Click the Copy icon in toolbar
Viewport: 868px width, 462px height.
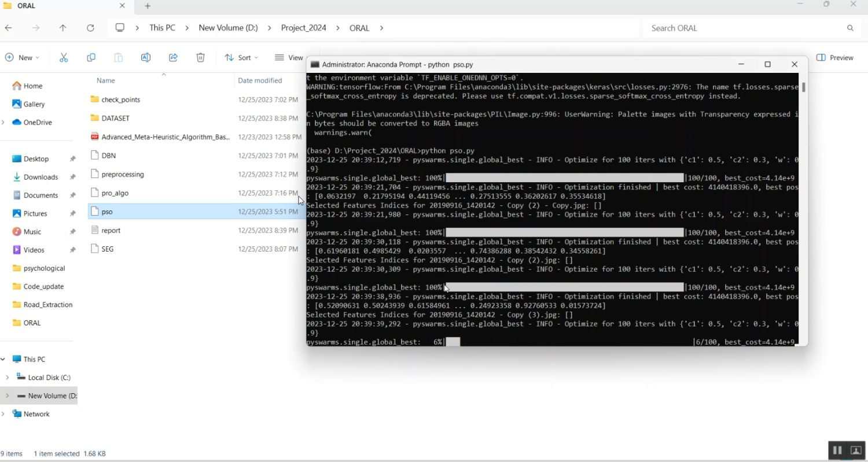(x=91, y=57)
